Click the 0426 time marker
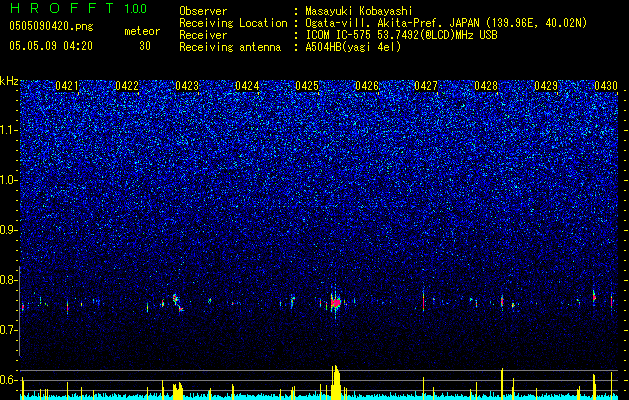 tap(367, 86)
